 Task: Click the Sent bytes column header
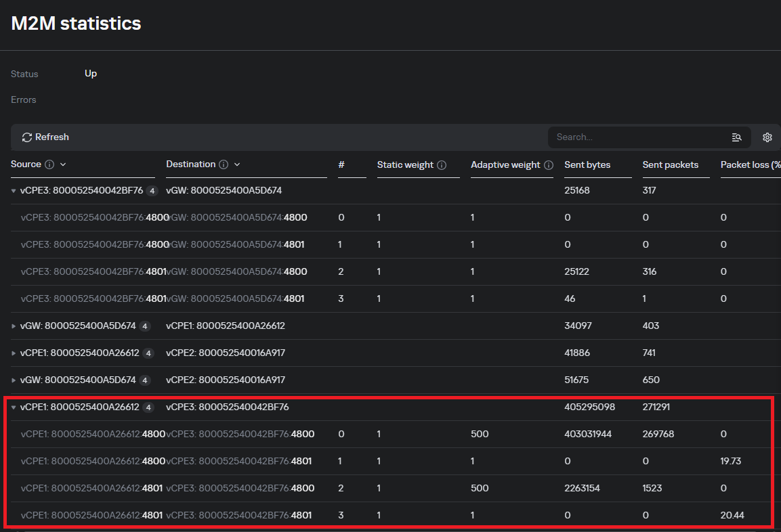click(x=587, y=165)
